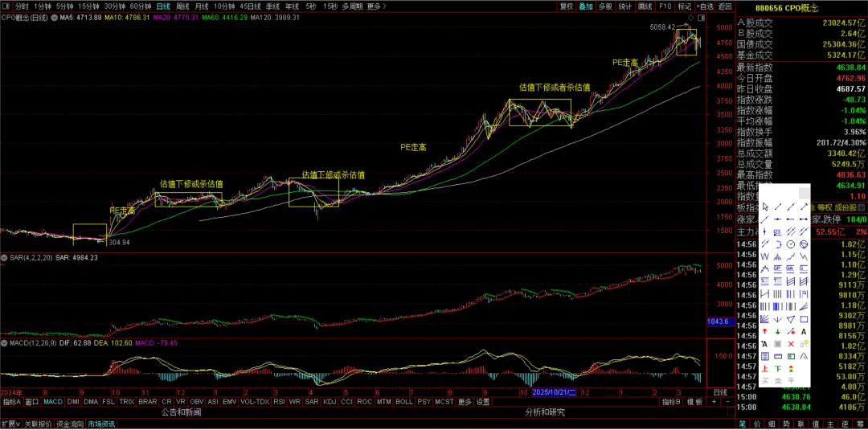
Task: Switch to 关联报价 tab
Action: (39, 424)
